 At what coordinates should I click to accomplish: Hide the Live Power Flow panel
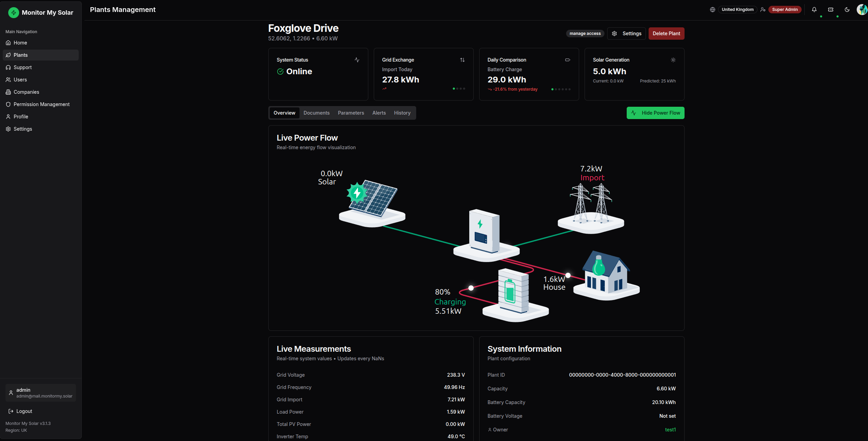coord(655,113)
